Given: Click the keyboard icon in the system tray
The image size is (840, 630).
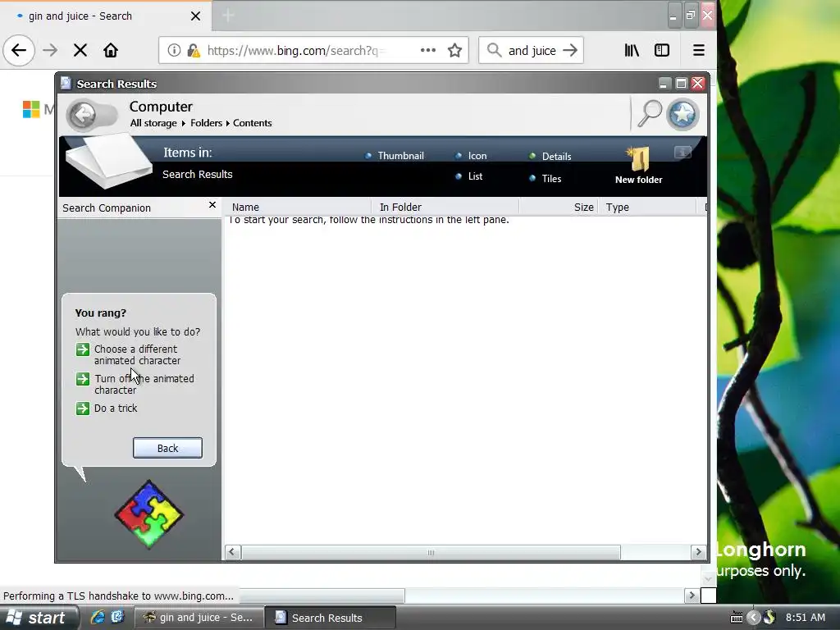Looking at the screenshot, I should [x=737, y=618].
